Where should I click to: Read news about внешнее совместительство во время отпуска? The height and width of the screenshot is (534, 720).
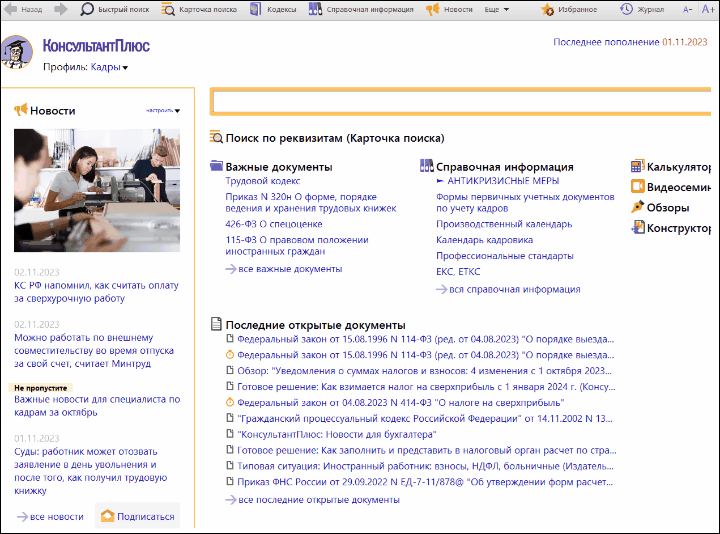[94, 350]
